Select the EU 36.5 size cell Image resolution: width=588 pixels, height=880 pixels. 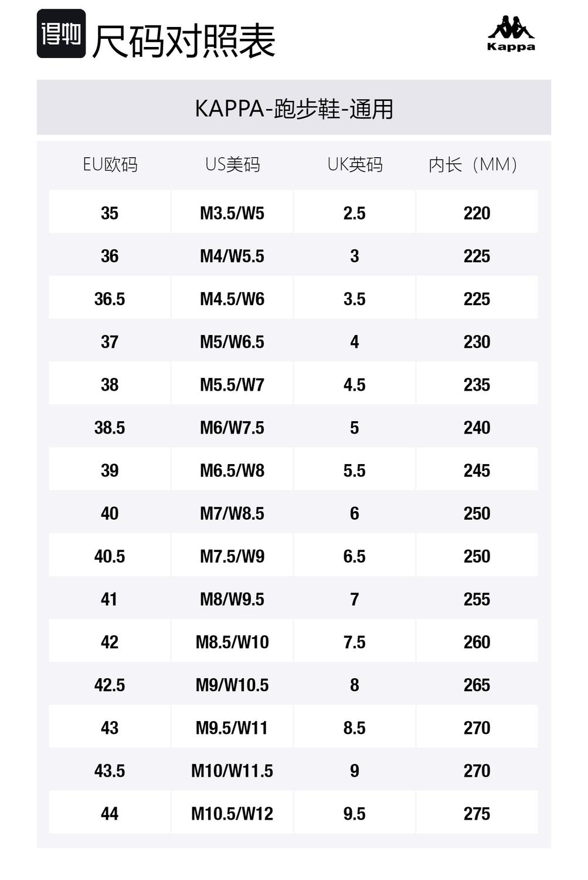click(110, 299)
